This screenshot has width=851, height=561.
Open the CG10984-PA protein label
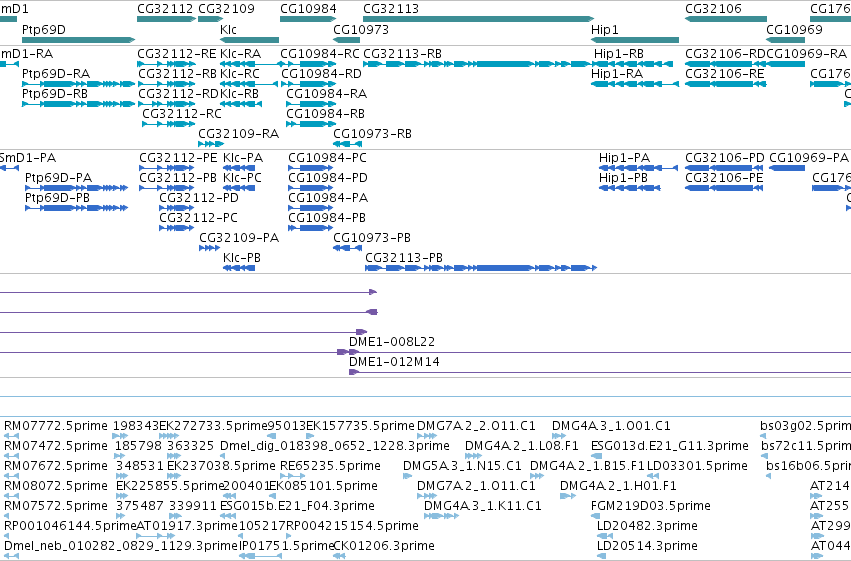click(x=328, y=197)
